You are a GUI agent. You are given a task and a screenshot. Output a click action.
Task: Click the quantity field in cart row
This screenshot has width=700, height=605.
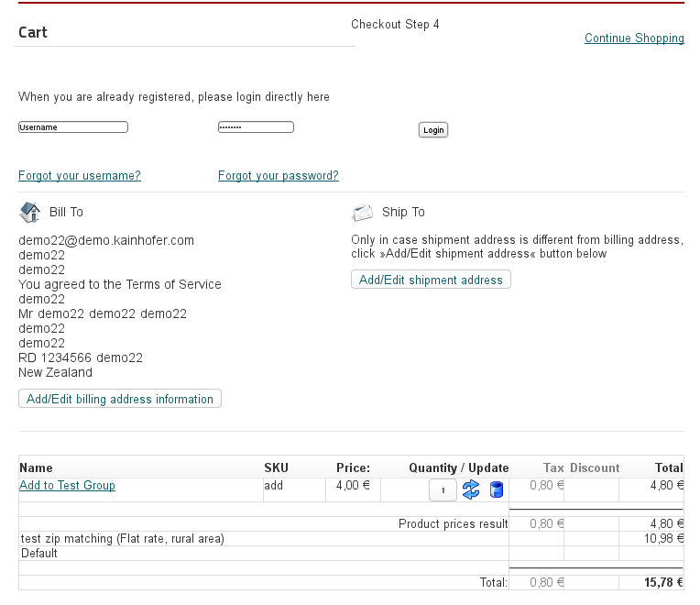click(x=443, y=490)
